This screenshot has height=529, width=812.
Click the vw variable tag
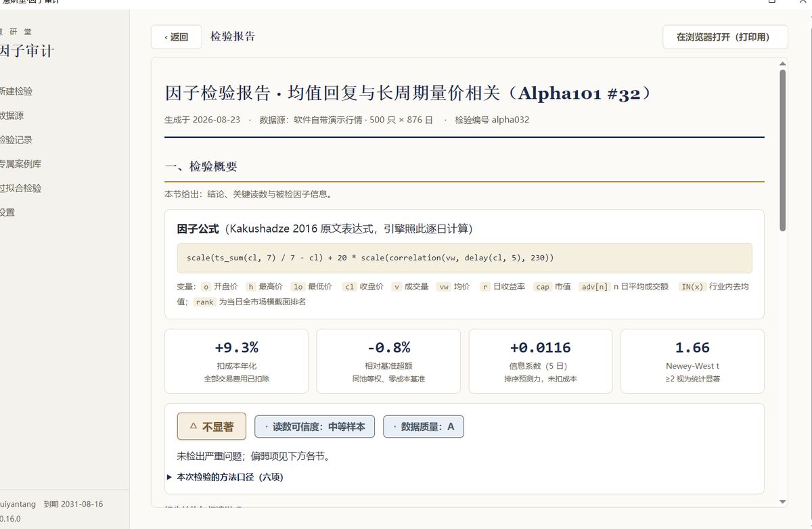(x=444, y=287)
